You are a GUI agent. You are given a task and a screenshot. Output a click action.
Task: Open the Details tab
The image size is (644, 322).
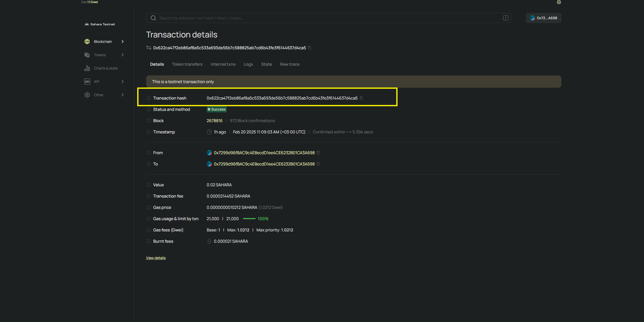[157, 64]
